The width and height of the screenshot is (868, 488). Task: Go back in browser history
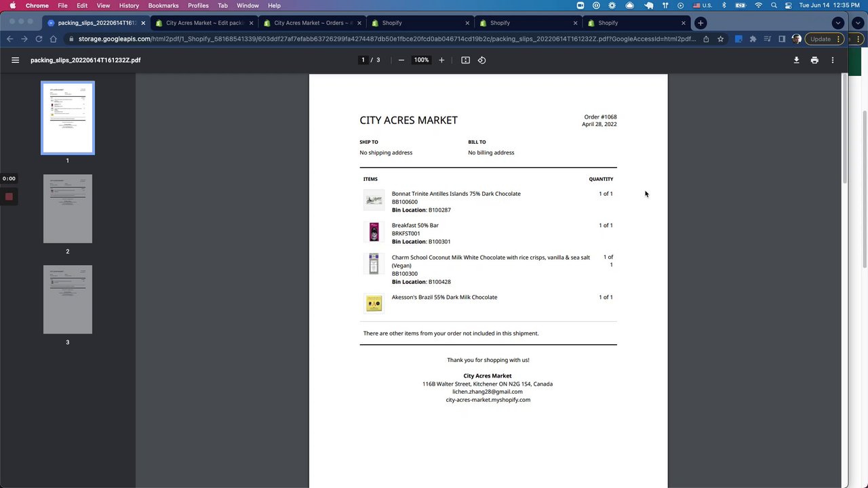click(x=9, y=39)
